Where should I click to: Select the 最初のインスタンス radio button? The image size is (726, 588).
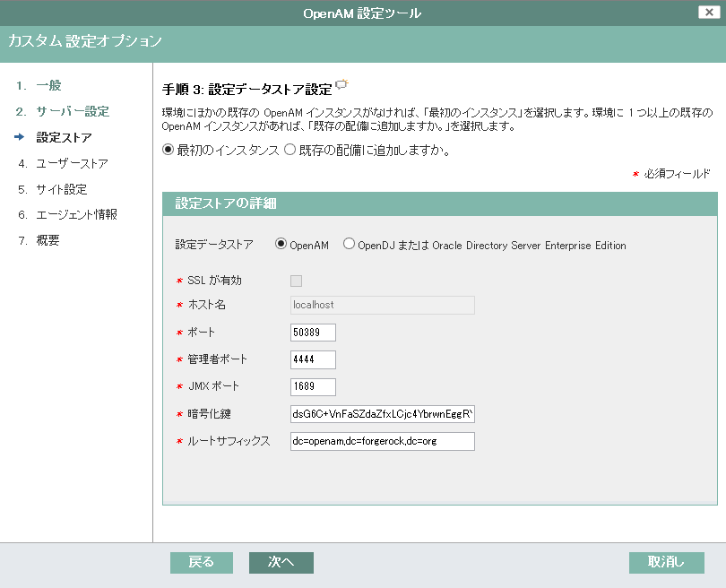(168, 150)
